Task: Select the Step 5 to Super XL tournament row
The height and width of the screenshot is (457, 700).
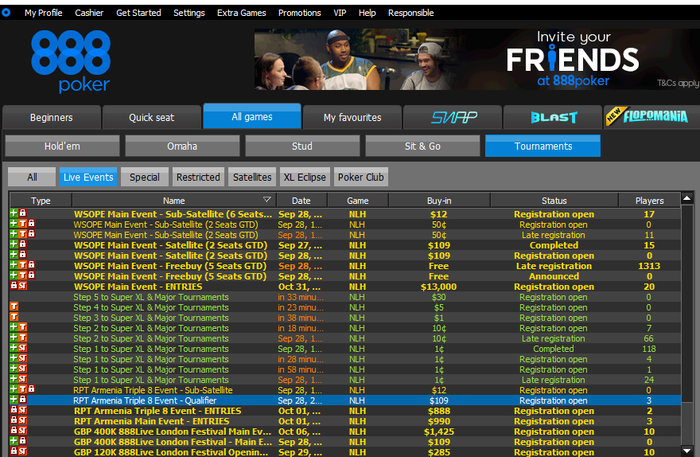Action: click(345, 296)
